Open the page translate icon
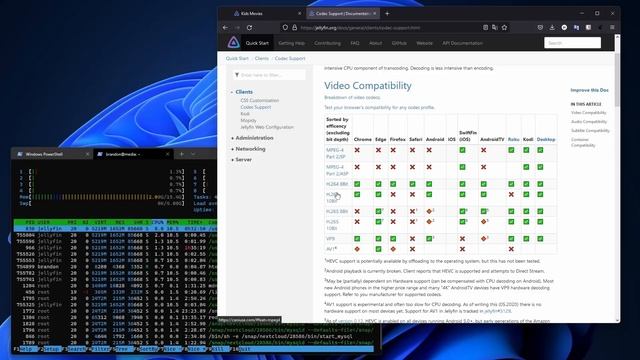The image size is (640, 360). (495, 28)
